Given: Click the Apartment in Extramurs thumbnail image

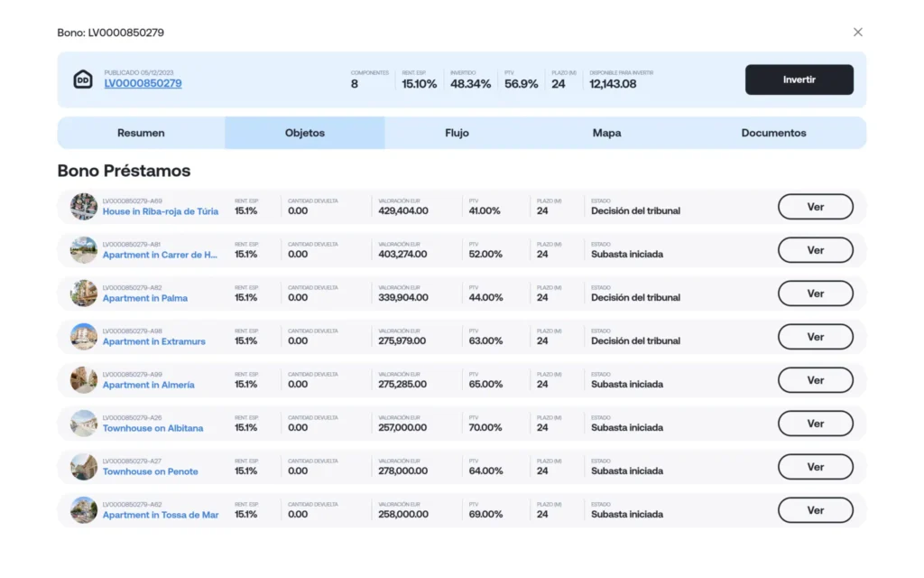Looking at the screenshot, I should click(84, 337).
